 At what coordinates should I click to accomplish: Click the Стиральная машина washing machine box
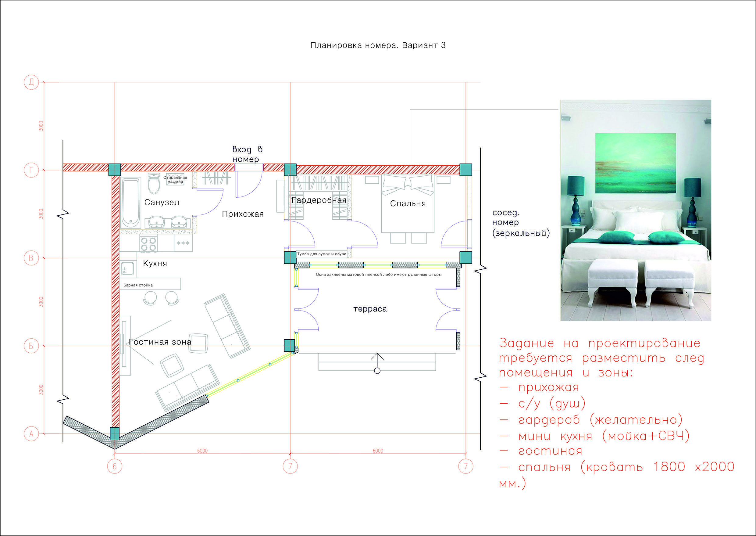point(175,179)
